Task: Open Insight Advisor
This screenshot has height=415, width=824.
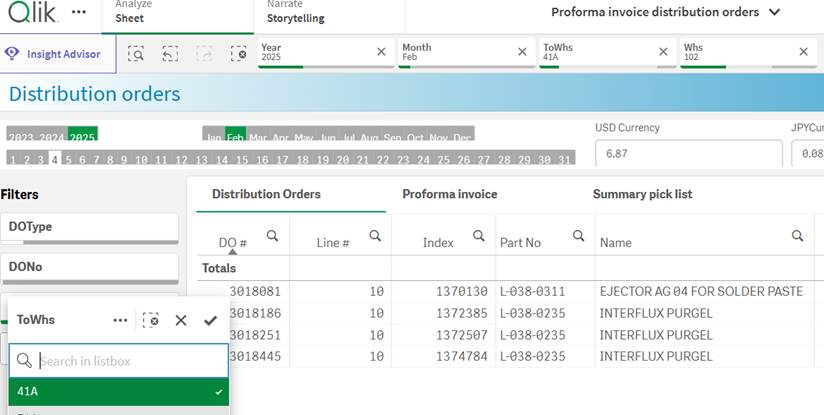Action: [x=58, y=54]
